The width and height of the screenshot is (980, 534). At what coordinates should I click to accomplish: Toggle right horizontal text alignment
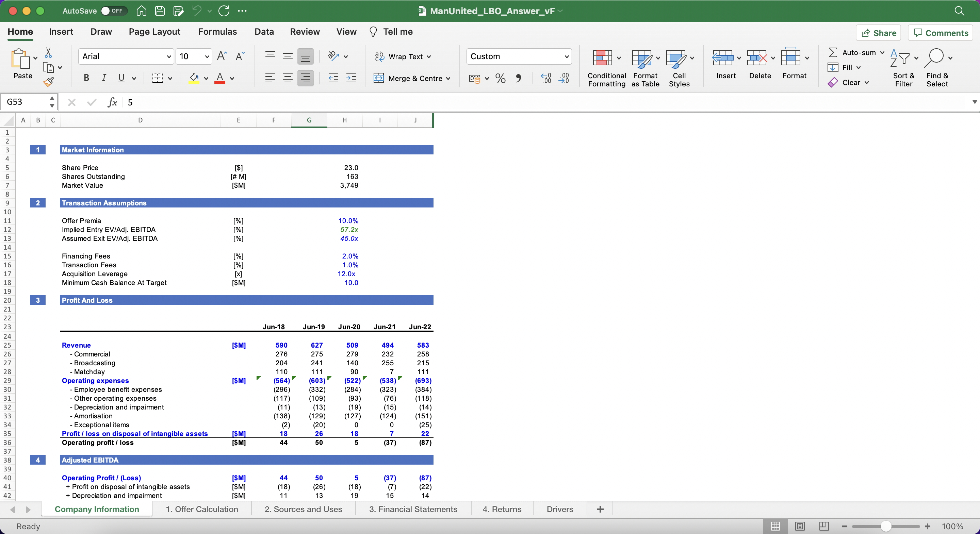305,78
